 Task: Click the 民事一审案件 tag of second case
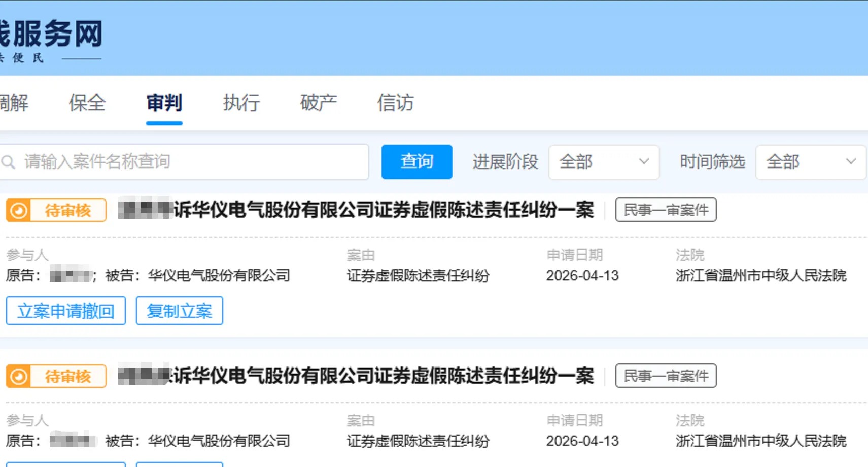[x=666, y=376]
